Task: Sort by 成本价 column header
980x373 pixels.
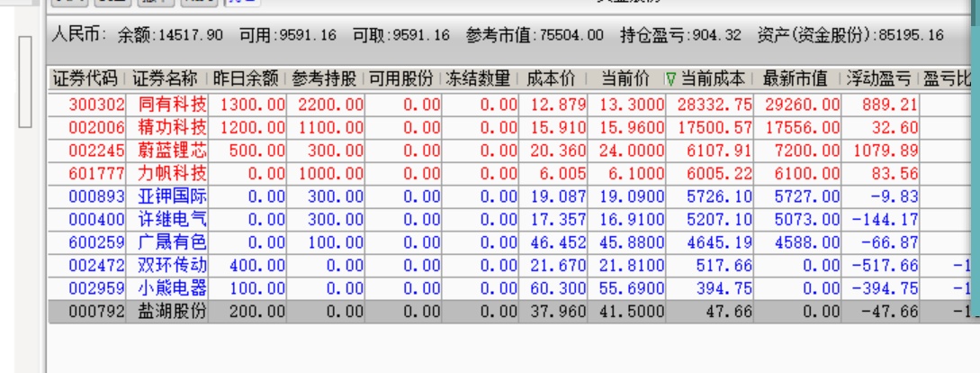Action: (x=551, y=79)
